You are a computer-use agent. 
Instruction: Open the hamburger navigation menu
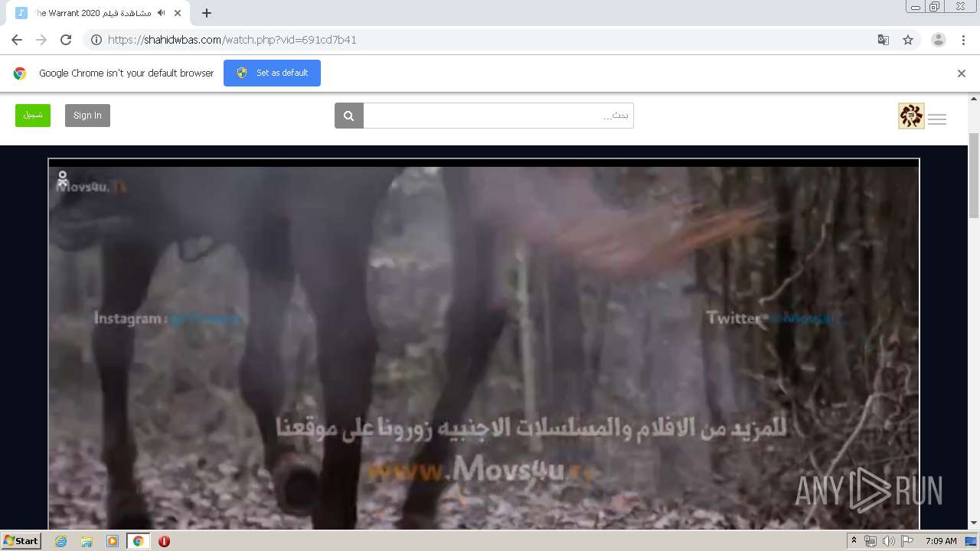(937, 119)
